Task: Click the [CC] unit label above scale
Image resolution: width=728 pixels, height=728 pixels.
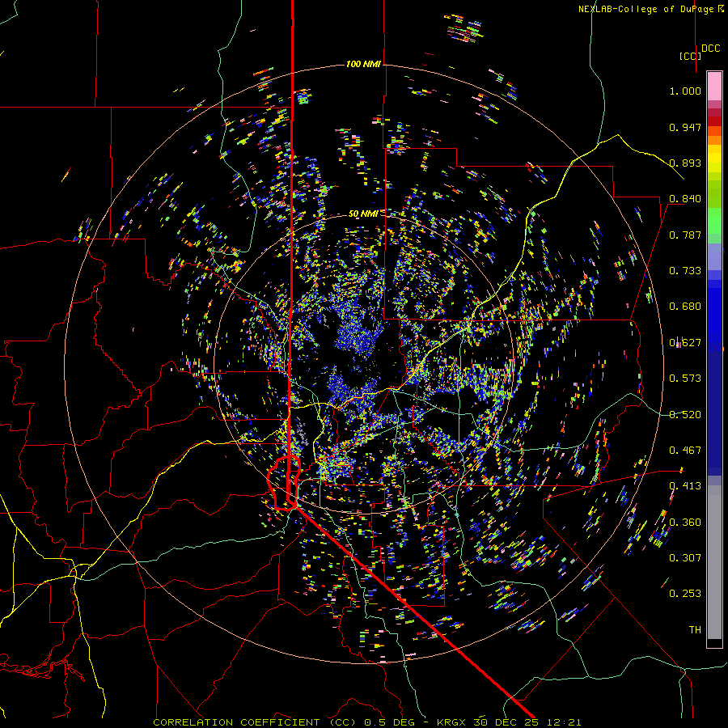Action: [x=690, y=56]
